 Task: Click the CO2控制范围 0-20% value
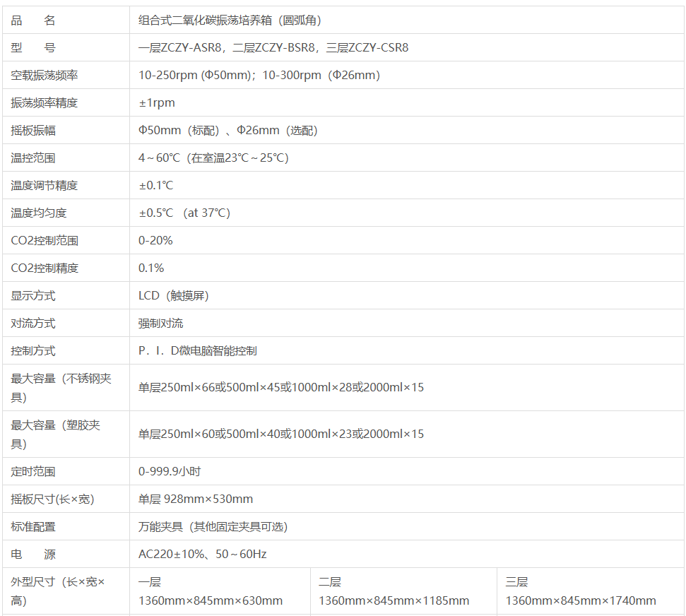pyautogui.click(x=155, y=241)
